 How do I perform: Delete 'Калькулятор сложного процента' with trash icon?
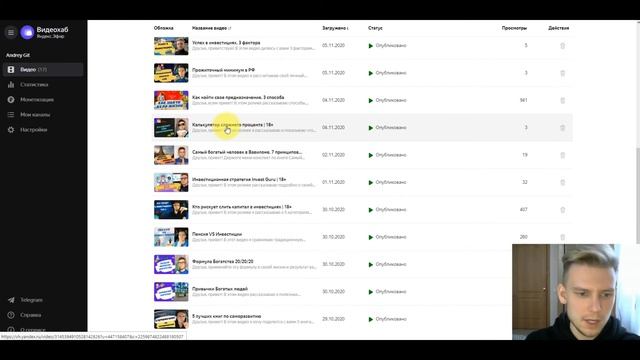point(562,128)
